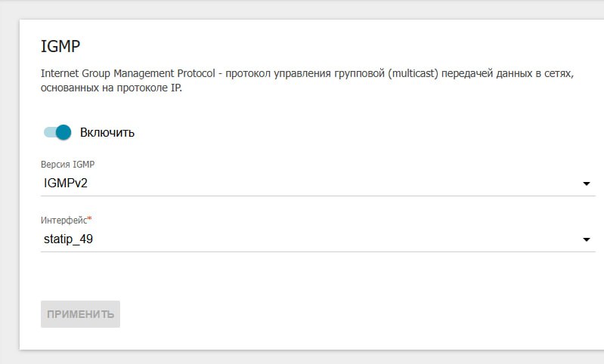Image resolution: width=604 pixels, height=364 pixels.
Task: Click the ПРИМЕНИТЬ button
Action: click(x=80, y=314)
